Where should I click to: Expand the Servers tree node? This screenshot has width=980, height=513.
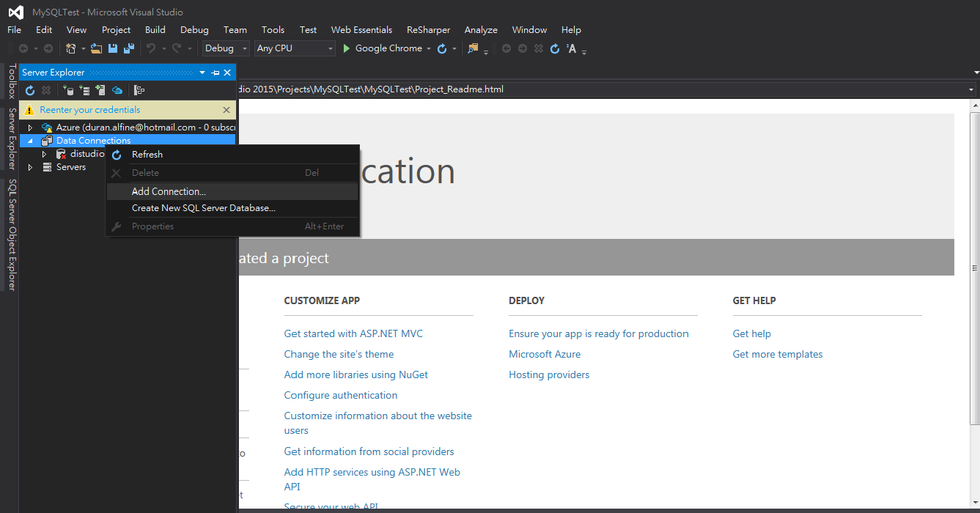click(x=30, y=167)
